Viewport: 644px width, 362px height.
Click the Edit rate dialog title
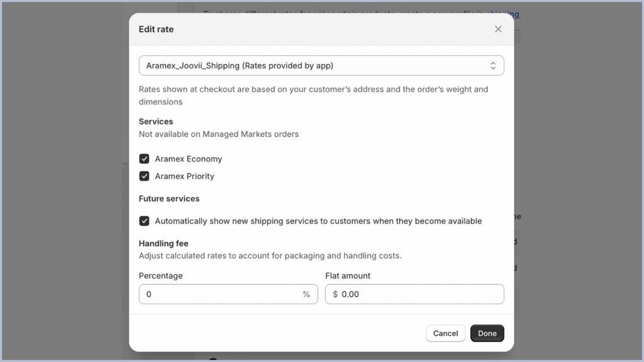[156, 29]
